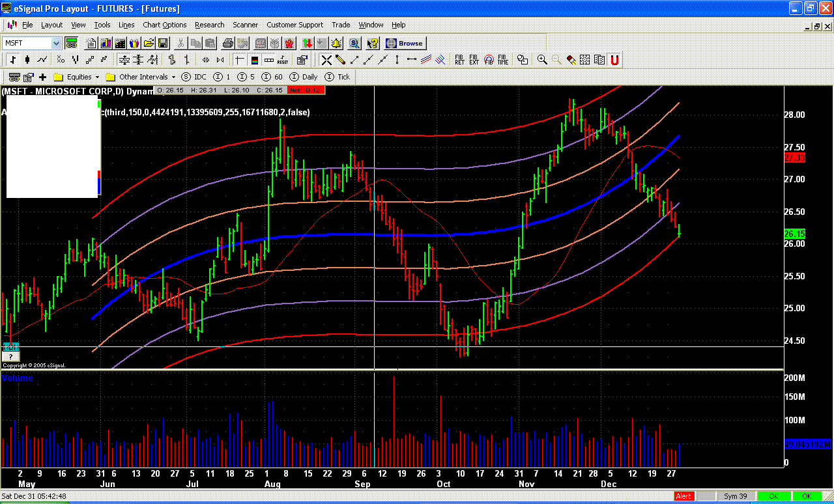Click the color bar swatch icon
The width and height of the screenshot is (834, 504).
[x=253, y=60]
